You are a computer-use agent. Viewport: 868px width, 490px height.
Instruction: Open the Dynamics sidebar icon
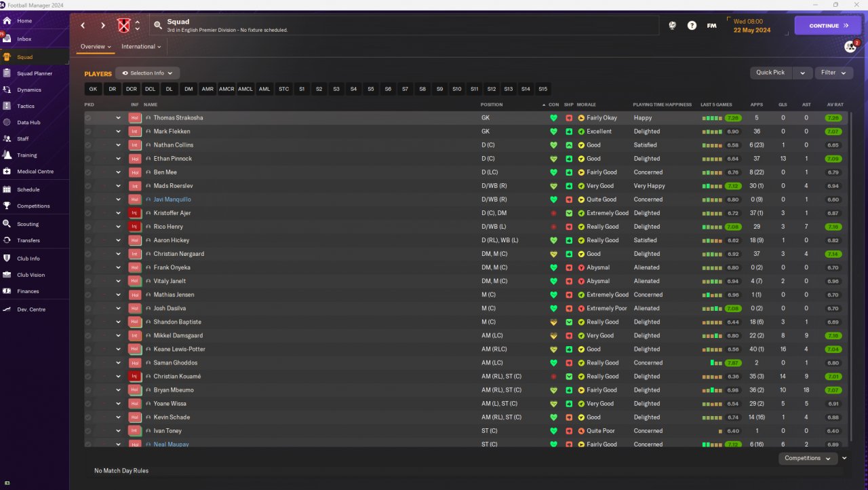tap(7, 90)
